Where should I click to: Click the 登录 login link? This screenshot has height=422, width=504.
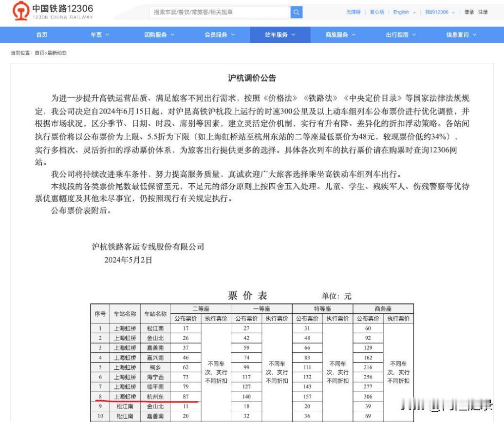[x=469, y=12]
